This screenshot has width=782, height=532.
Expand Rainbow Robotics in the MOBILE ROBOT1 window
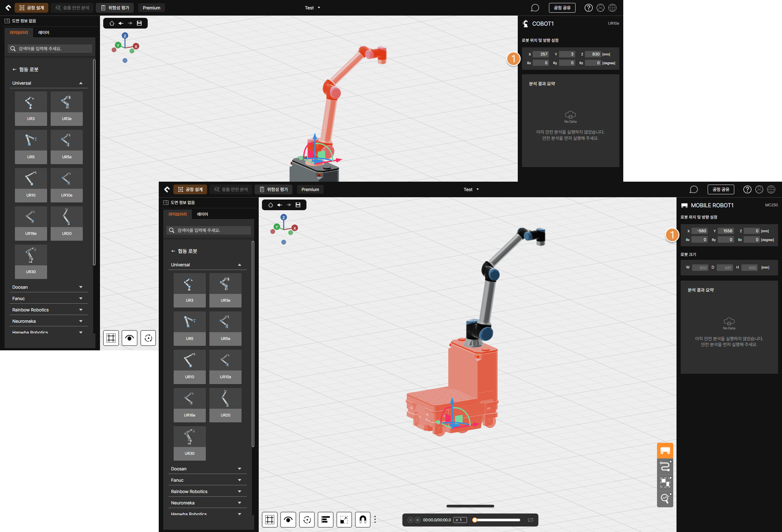pos(207,492)
